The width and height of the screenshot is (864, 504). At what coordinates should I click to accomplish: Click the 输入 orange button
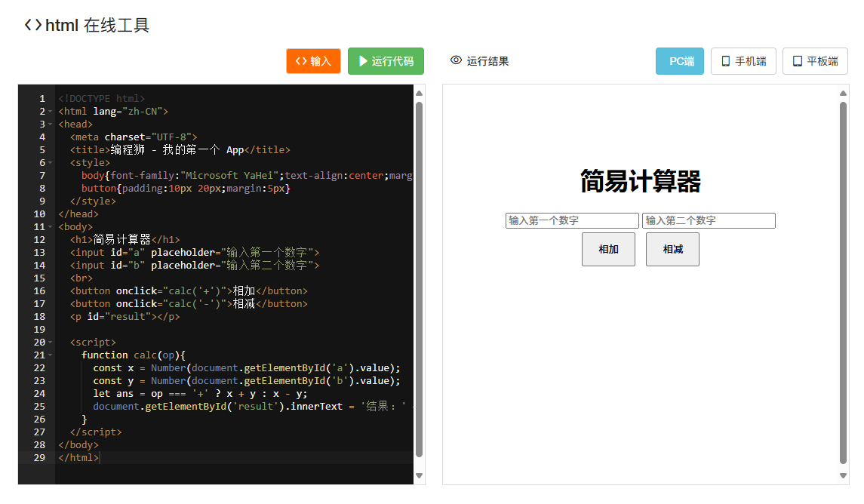[x=313, y=61]
